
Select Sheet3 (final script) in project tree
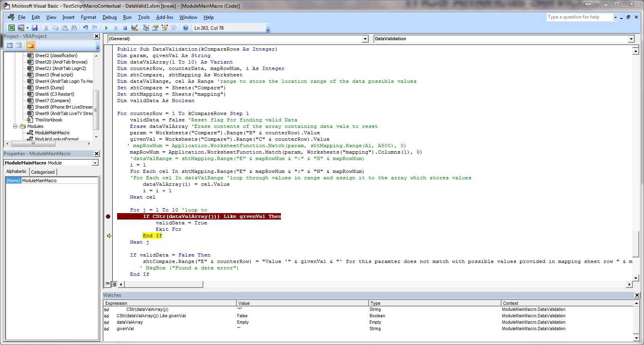click(54, 75)
